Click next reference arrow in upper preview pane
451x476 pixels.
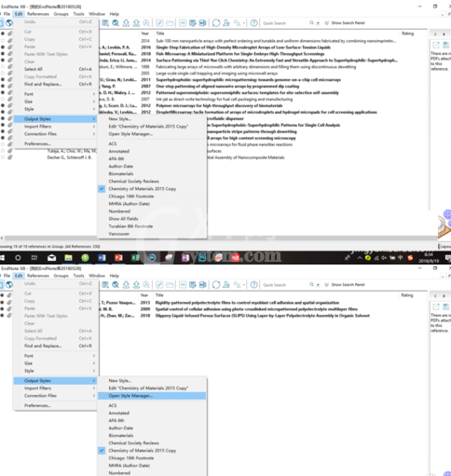click(x=444, y=34)
